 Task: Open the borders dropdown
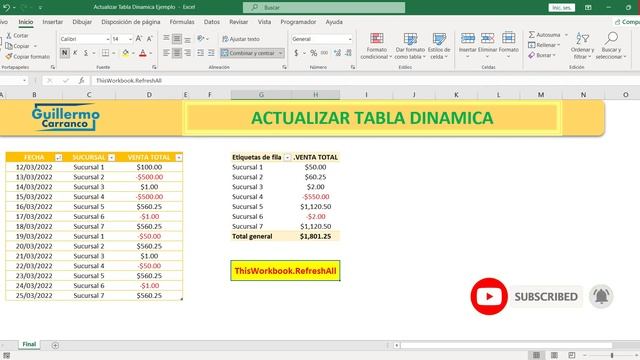[113, 53]
